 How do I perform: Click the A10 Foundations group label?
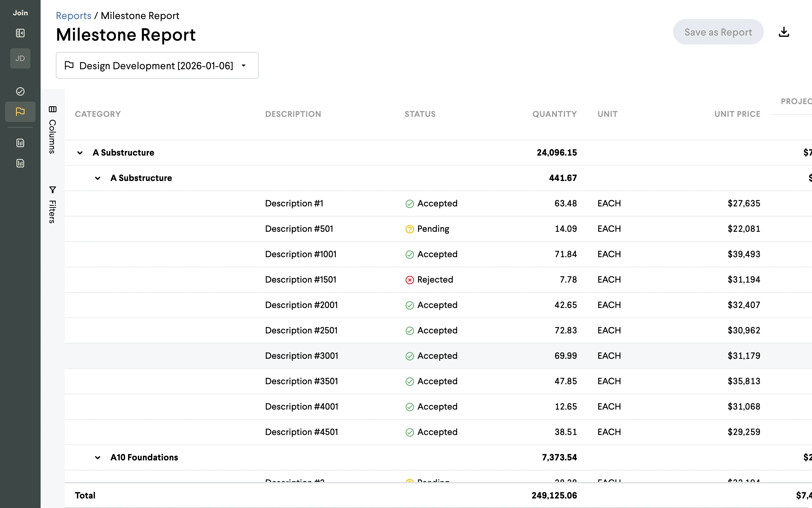[x=144, y=457]
